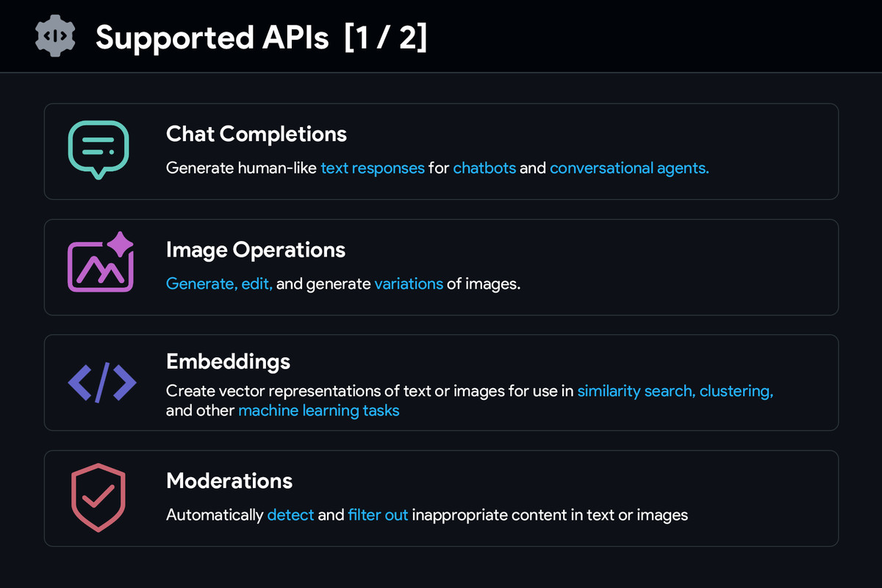Click the Supported APIs title text

tap(212, 37)
